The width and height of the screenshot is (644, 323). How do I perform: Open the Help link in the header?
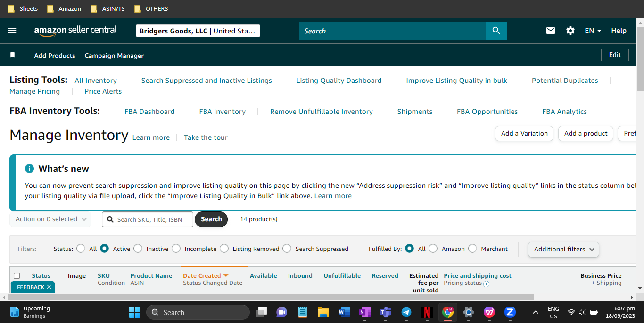click(x=619, y=31)
